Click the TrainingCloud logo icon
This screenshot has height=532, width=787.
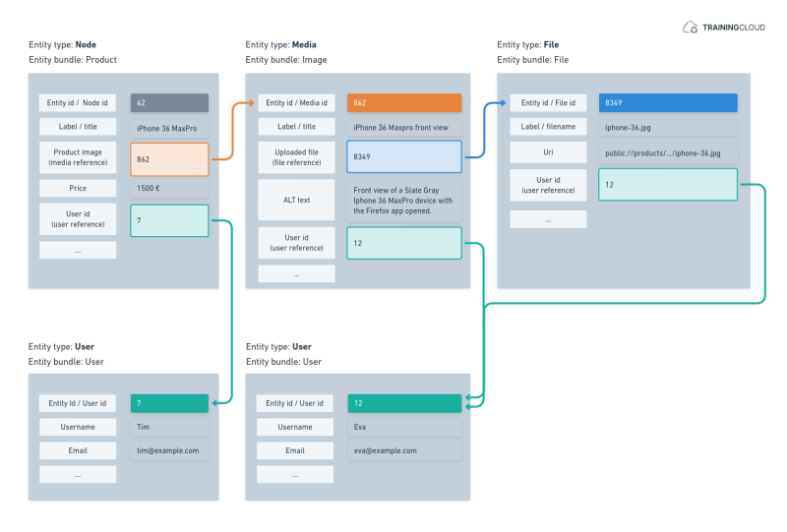(691, 28)
